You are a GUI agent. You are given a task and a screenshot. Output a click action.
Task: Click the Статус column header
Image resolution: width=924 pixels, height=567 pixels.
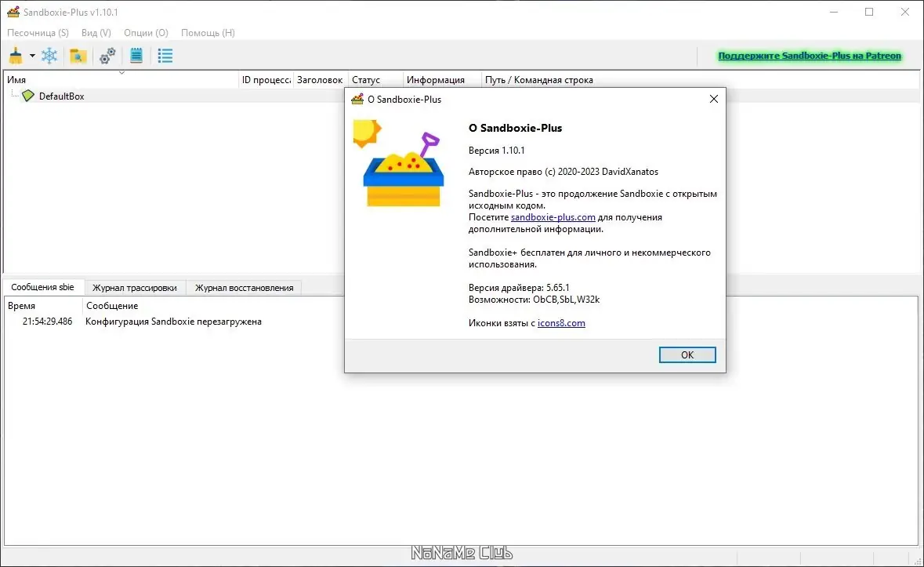375,79
